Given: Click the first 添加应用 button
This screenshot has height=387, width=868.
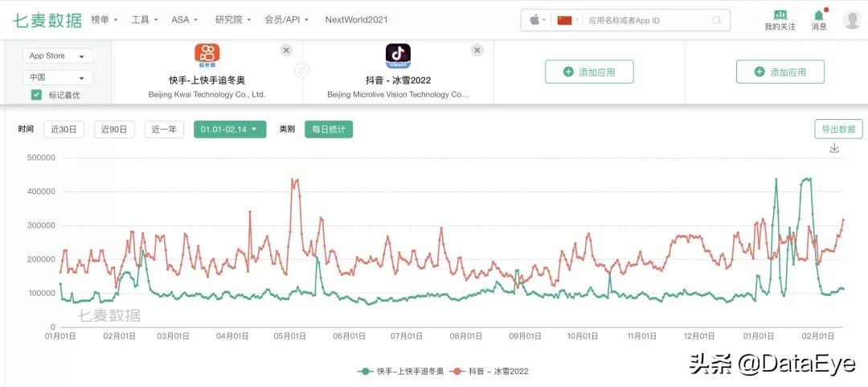Looking at the screenshot, I should coord(590,72).
